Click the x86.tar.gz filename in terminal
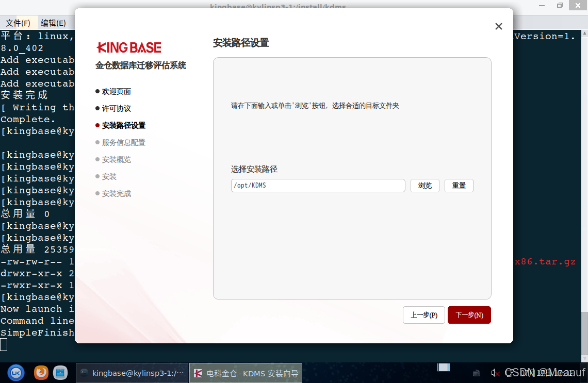The width and height of the screenshot is (588, 383). [545, 261]
